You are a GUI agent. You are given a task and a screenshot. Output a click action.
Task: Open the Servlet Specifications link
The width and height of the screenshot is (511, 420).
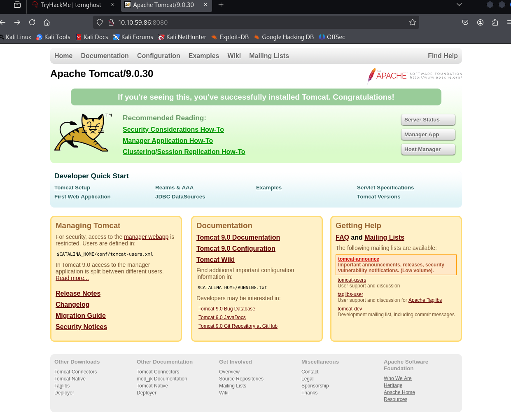[x=385, y=187]
